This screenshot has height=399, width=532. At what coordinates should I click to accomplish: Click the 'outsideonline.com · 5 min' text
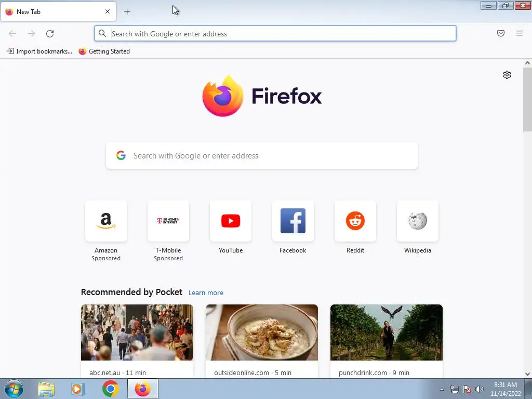click(x=253, y=373)
